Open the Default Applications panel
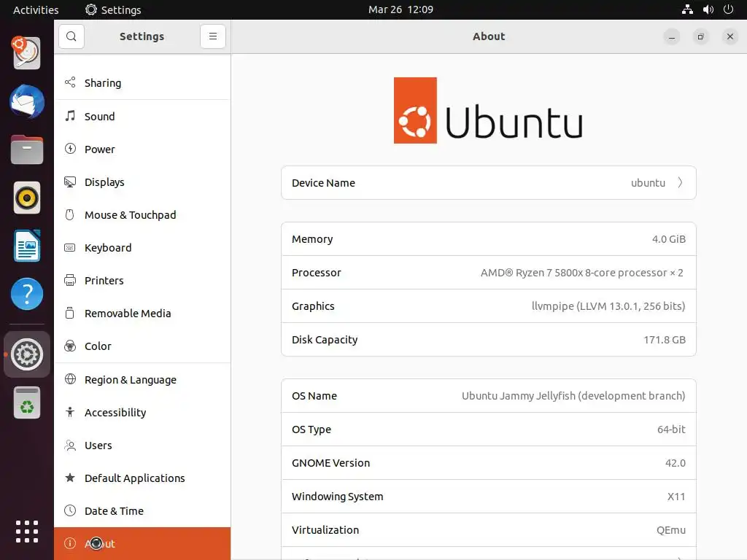The height and width of the screenshot is (560, 747). [134, 478]
